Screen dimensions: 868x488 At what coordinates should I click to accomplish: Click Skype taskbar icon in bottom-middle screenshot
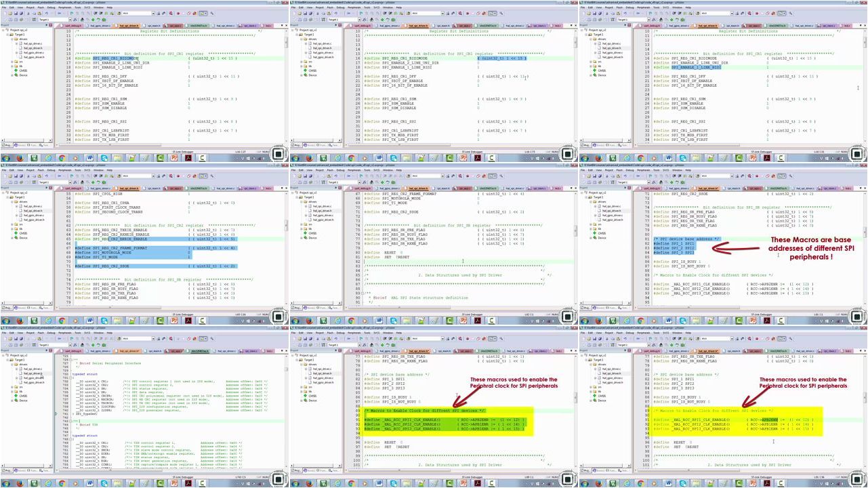(x=394, y=483)
